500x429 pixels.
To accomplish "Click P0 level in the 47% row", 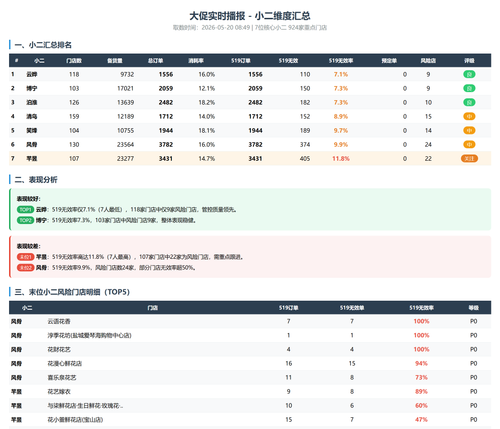I will point(473,419).
